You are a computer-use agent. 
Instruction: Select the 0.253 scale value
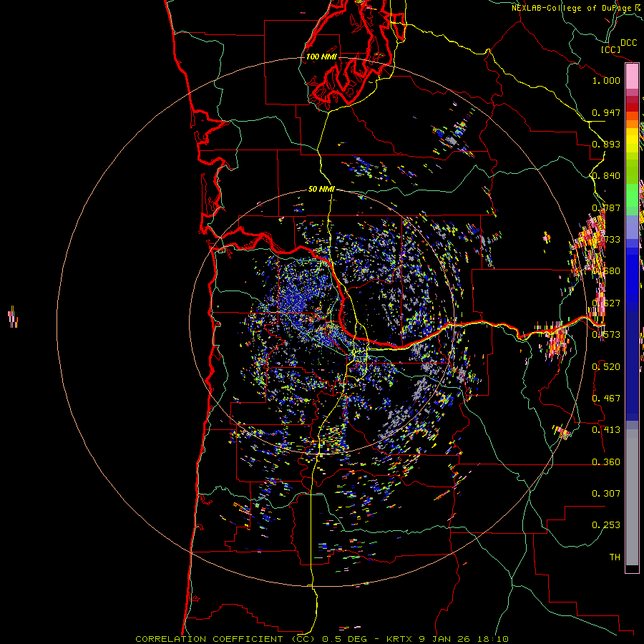tap(606, 525)
